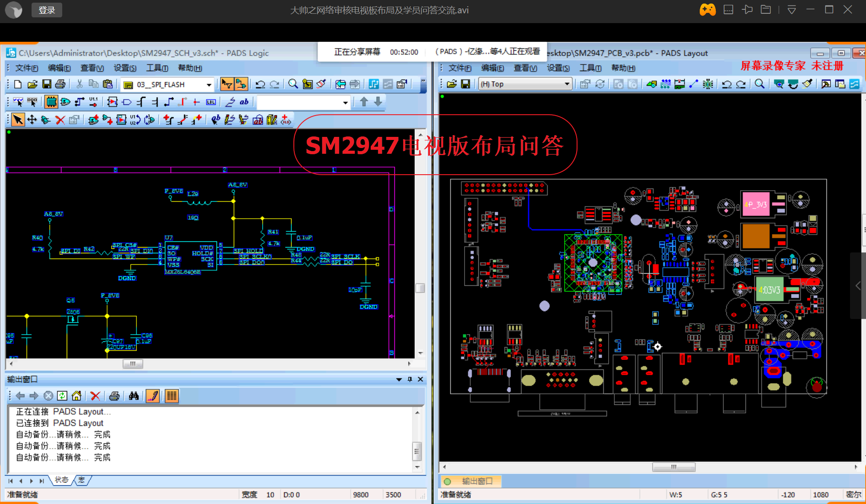Click the Open folder icon in PADS Layout toolbar

click(x=452, y=84)
